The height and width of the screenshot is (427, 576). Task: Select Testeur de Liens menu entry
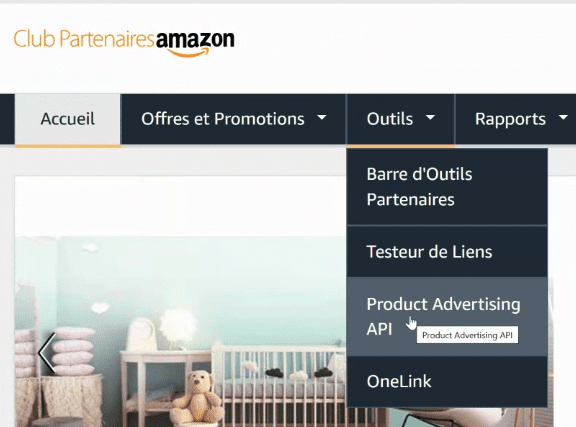pos(447,252)
